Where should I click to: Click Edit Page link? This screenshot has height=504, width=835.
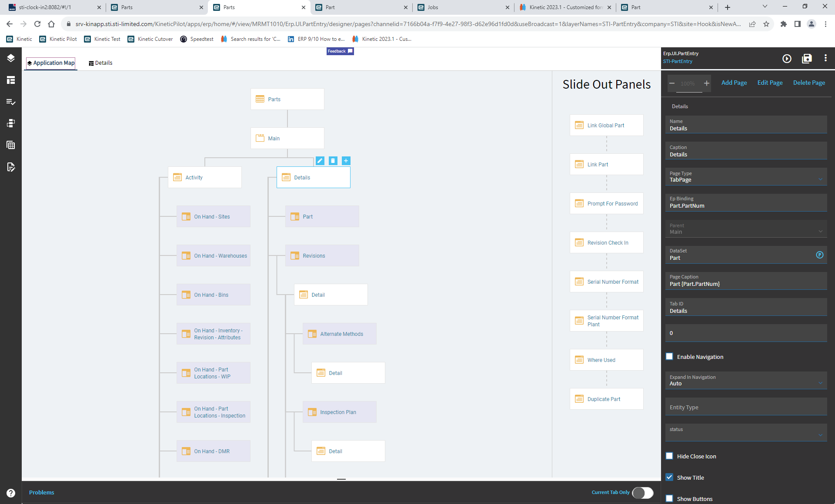coord(770,83)
